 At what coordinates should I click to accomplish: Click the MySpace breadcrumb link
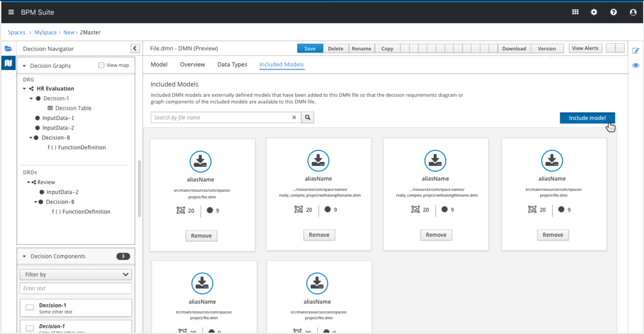pyautogui.click(x=45, y=32)
